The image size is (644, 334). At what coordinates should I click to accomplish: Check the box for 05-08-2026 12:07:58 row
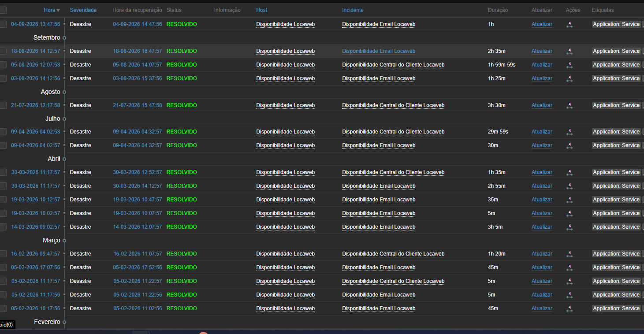click(3, 65)
